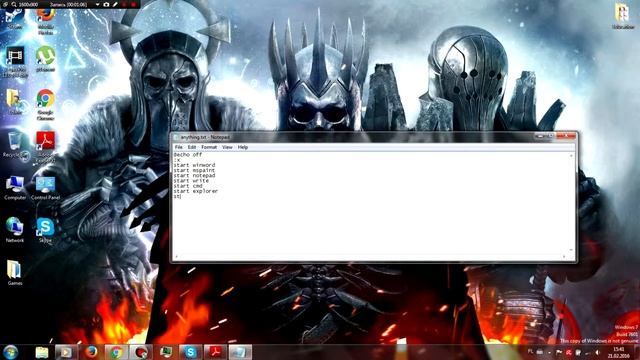This screenshot has width=640, height=360.
Task: Click the Notepad vertical scrollbar up arrow
Action: pos(571,156)
